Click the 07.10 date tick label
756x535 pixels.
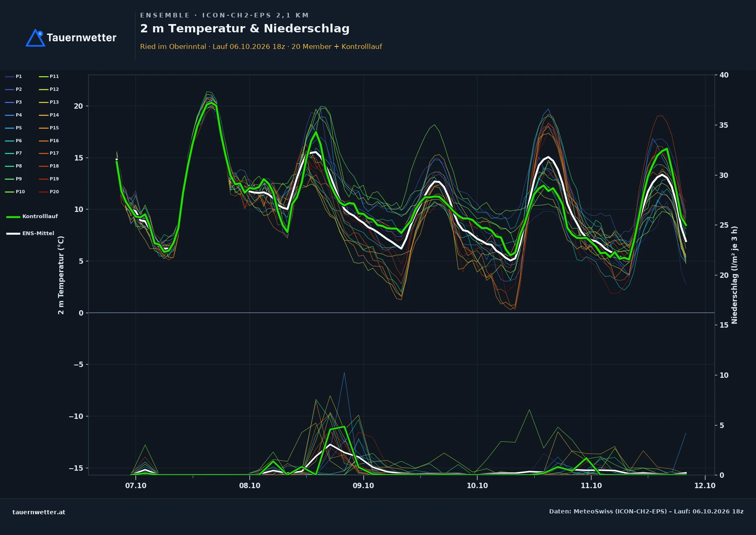136,486
